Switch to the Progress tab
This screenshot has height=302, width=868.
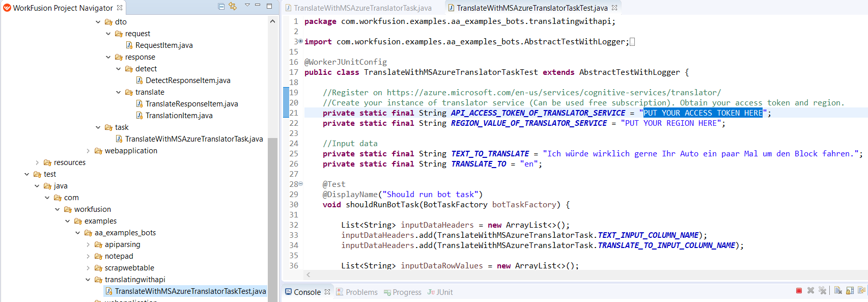[x=402, y=292]
